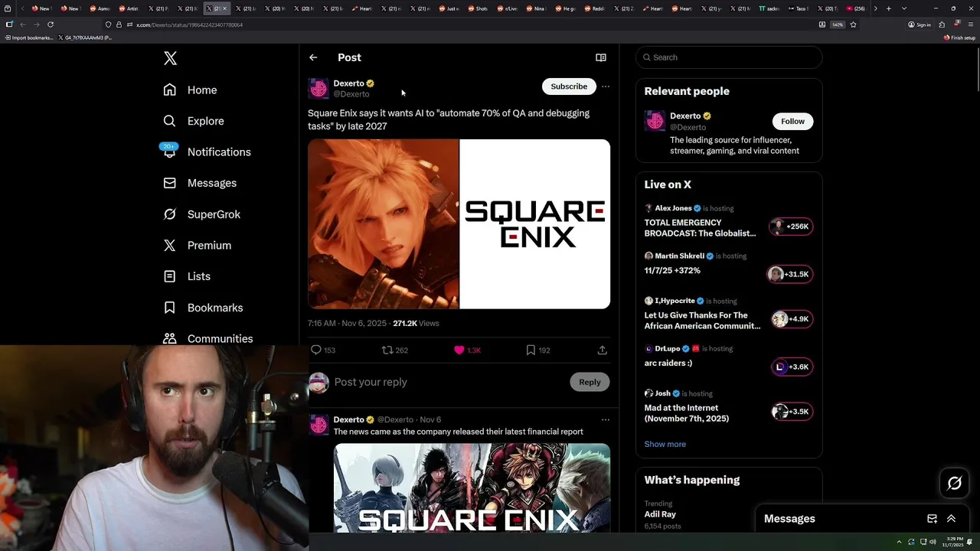Click Finish setup in bookmarks bar
The image size is (980, 551).
(x=960, y=37)
